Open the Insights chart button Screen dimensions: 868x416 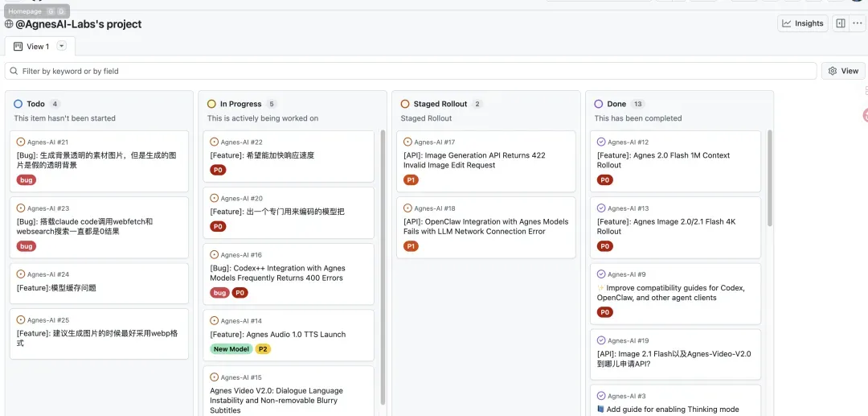coord(803,23)
